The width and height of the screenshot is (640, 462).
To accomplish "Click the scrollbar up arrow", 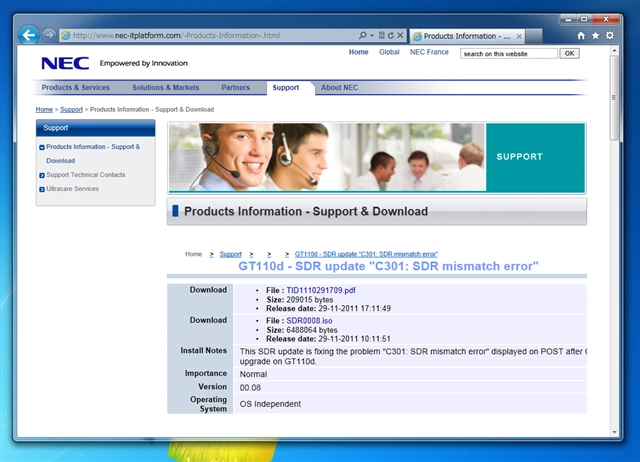I will click(614, 51).
